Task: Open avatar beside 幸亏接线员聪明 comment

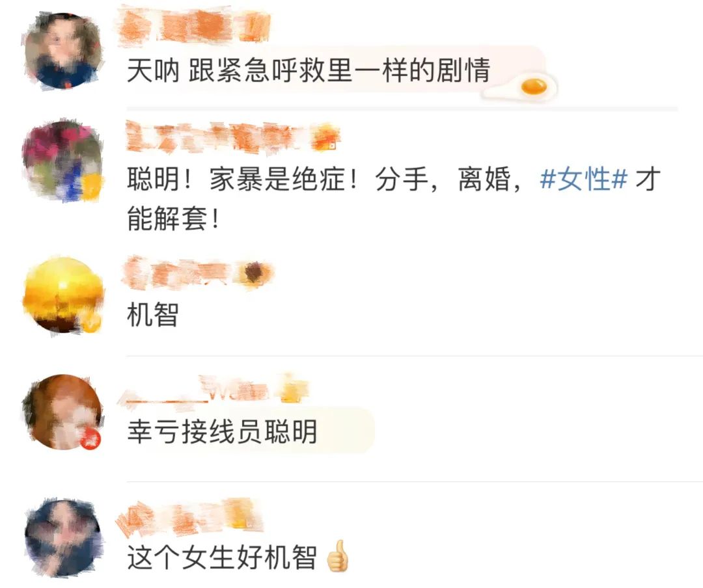Action: coord(62,412)
